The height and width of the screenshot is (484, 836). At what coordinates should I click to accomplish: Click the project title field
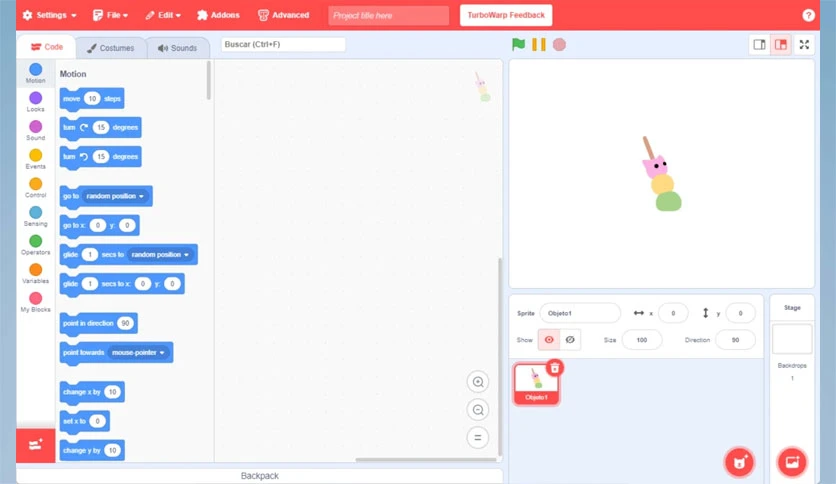click(389, 15)
